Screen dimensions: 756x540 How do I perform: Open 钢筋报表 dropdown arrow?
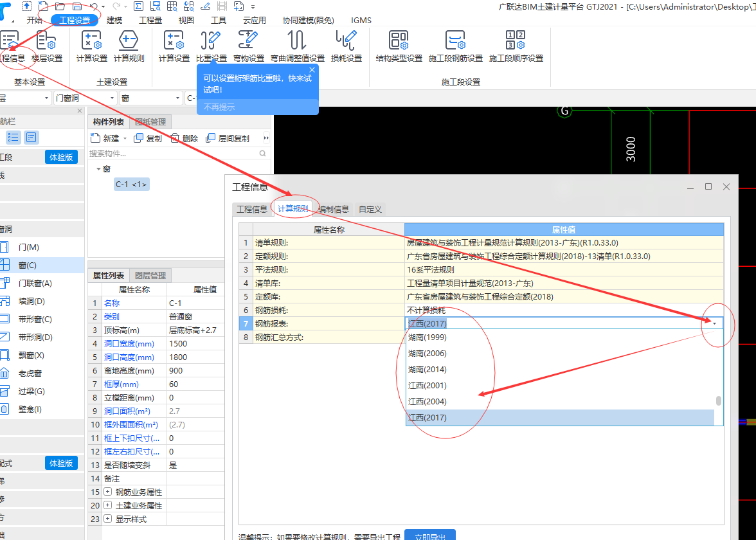tap(715, 323)
